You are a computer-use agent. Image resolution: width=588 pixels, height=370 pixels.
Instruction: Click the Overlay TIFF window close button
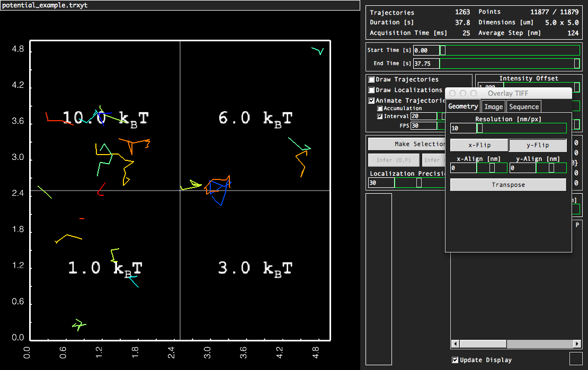tap(452, 93)
